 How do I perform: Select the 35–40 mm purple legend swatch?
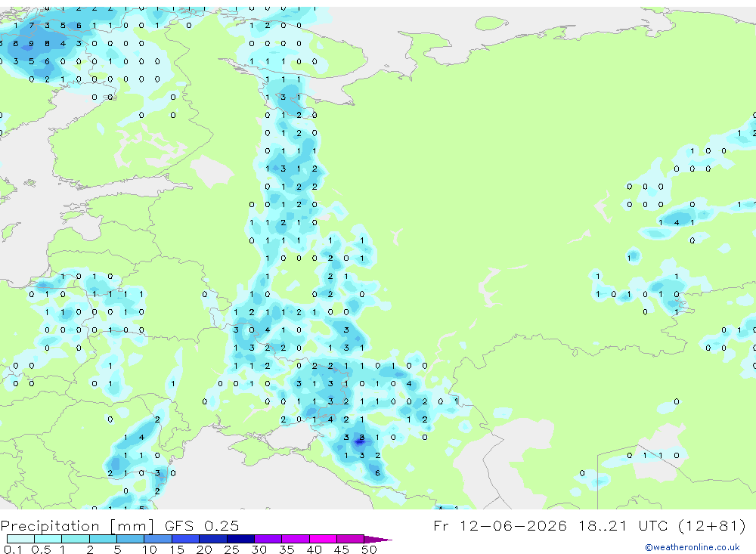(296, 539)
